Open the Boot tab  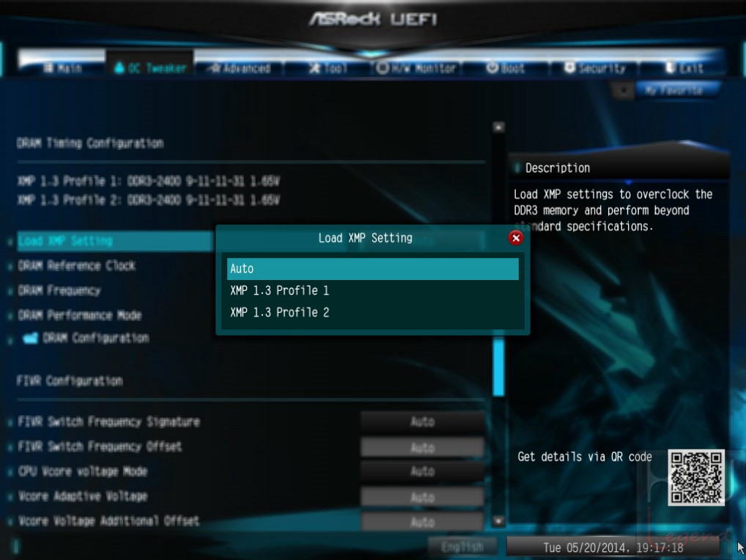click(x=505, y=68)
